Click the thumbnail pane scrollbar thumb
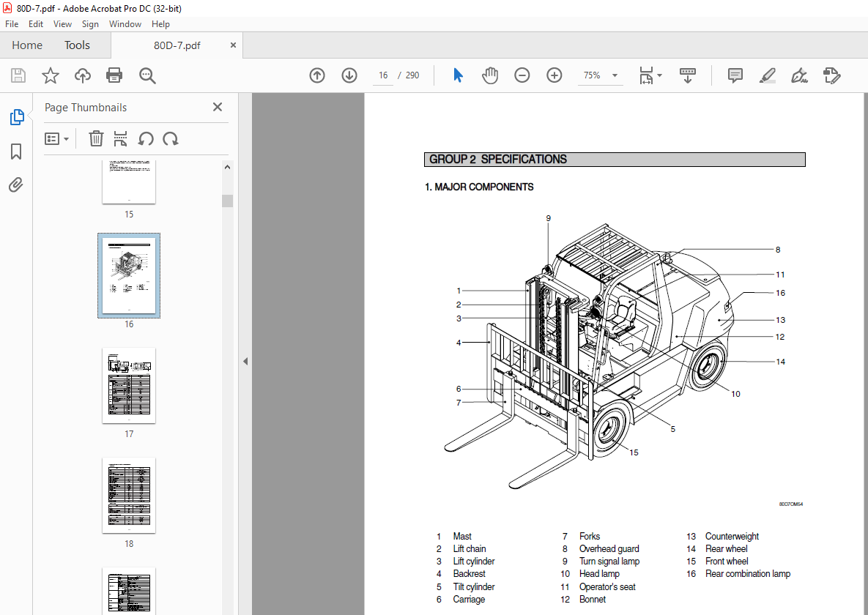The width and height of the screenshot is (868, 615). pyautogui.click(x=228, y=201)
